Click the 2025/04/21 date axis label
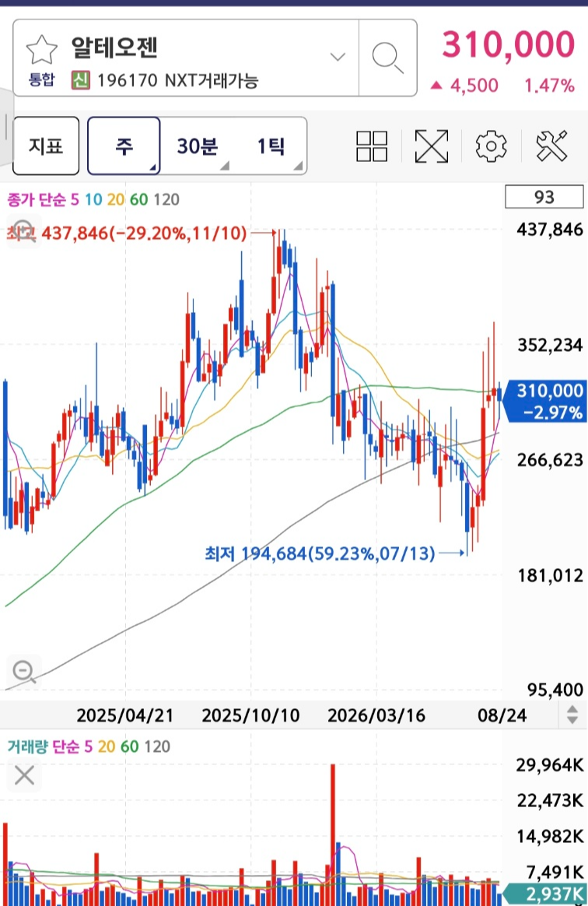Viewport: 588px width, 906px height. [124, 715]
